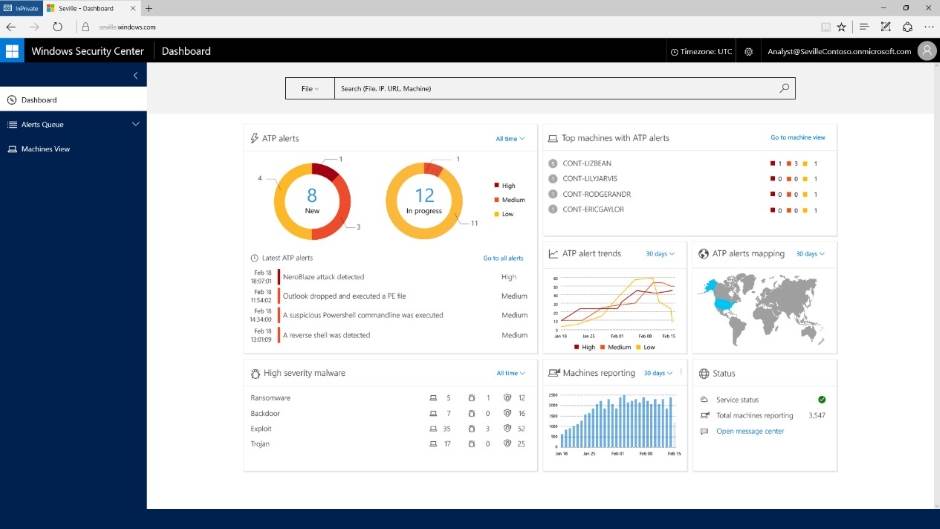Viewport: 940px width, 529px height.
Task: Click Go to machine view link
Action: tap(797, 138)
